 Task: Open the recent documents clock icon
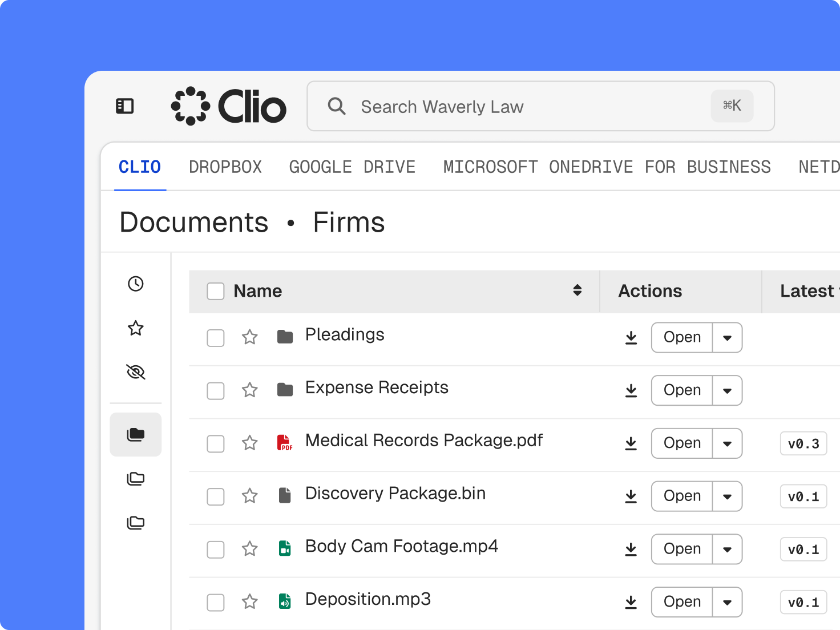[136, 284]
